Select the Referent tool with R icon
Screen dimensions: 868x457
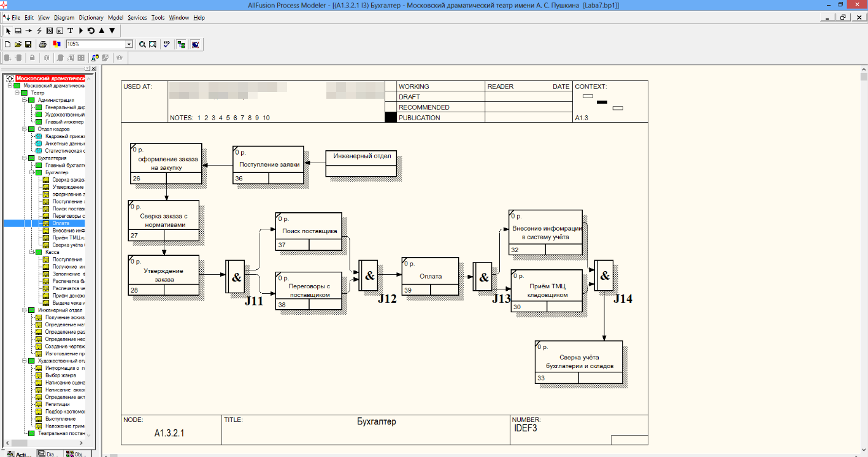[x=60, y=31]
